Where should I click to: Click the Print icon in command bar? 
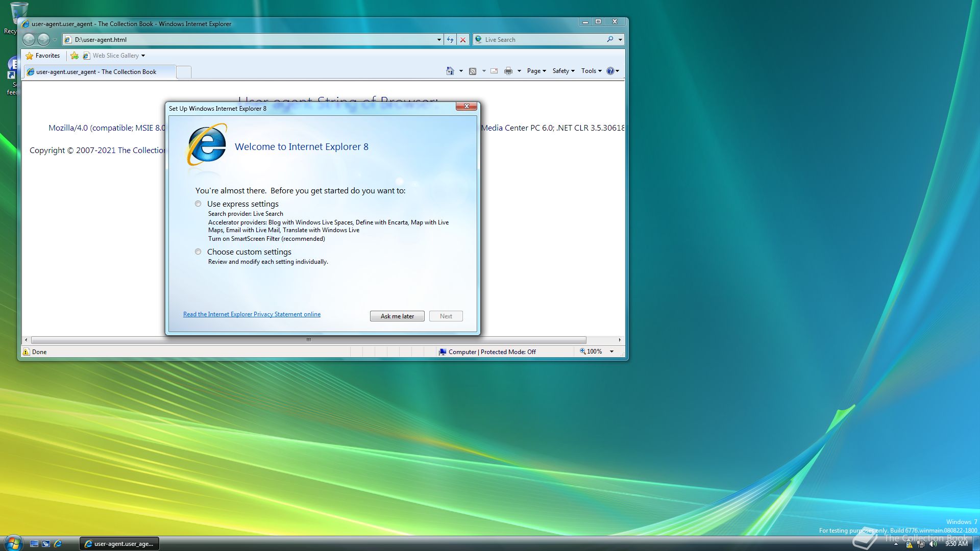pyautogui.click(x=508, y=71)
